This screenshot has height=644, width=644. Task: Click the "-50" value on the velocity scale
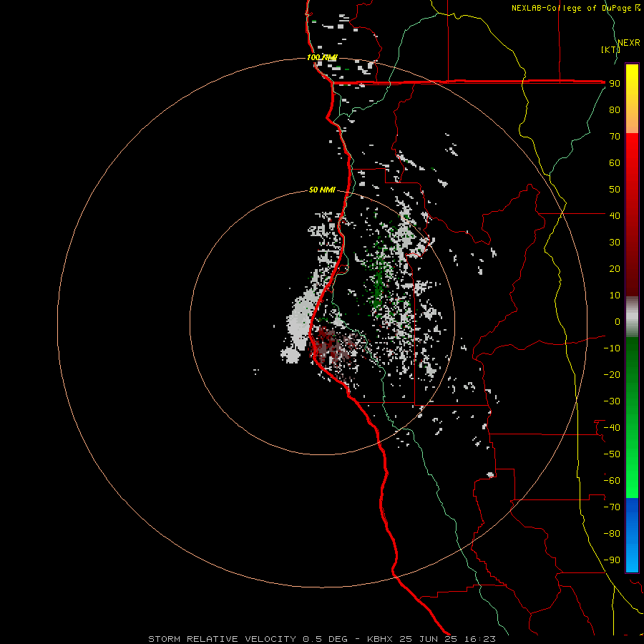point(612,454)
